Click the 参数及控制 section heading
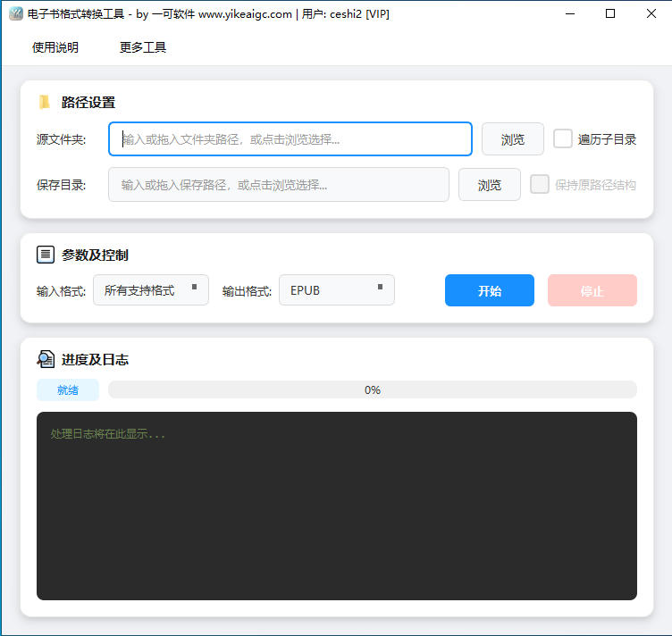Image resolution: width=672 pixels, height=636 pixels. coord(95,255)
